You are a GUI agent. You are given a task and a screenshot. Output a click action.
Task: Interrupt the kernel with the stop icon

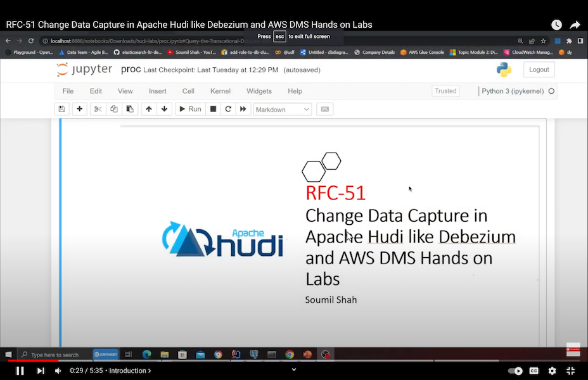[x=214, y=109]
